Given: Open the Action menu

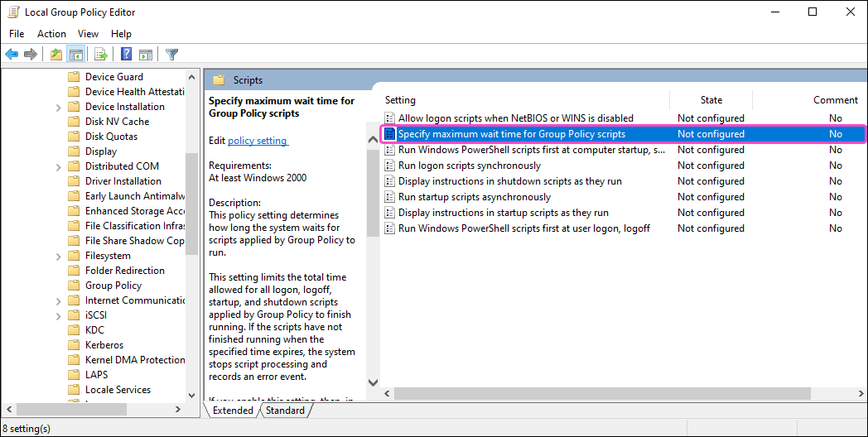Looking at the screenshot, I should coord(51,34).
